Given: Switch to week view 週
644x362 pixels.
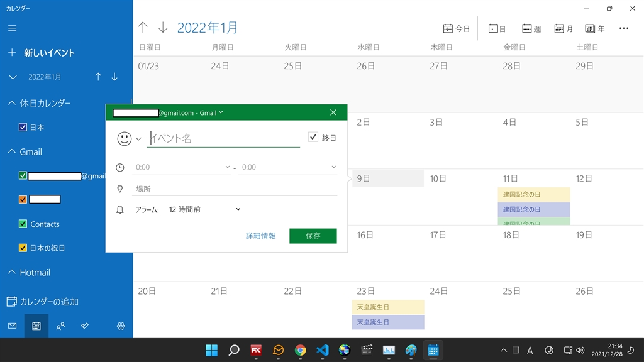Looking at the screenshot, I should tap(531, 28).
